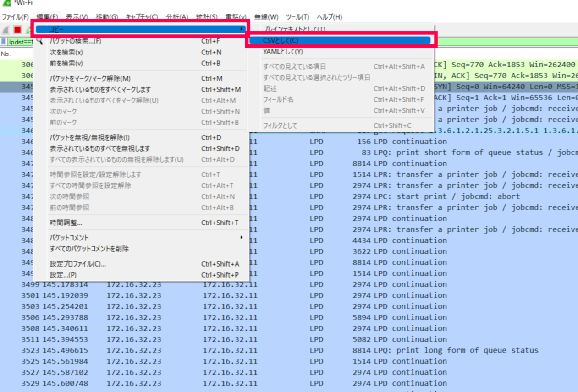
Task: Open the ツール(T) menu
Action: click(297, 17)
